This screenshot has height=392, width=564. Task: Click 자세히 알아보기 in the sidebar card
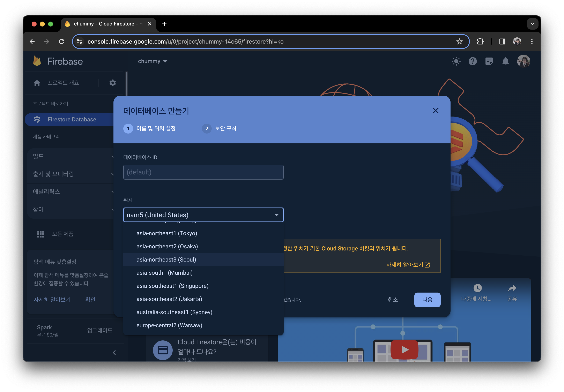coord(52,300)
